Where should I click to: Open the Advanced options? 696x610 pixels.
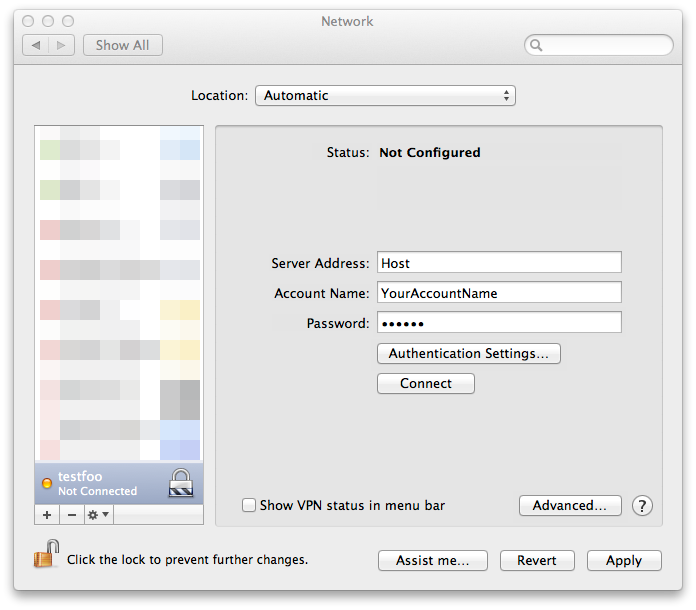pos(570,506)
